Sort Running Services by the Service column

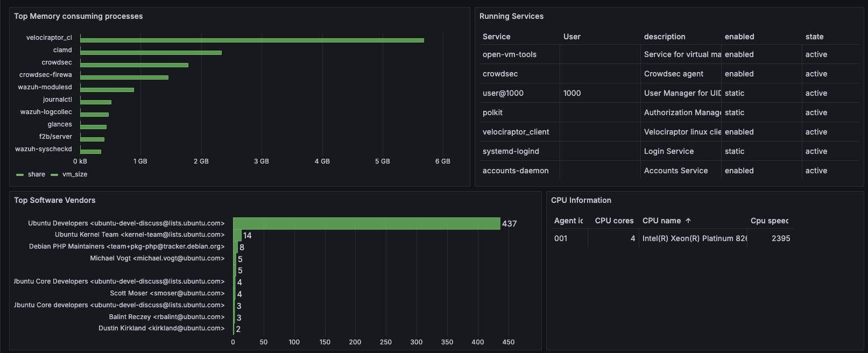click(497, 37)
